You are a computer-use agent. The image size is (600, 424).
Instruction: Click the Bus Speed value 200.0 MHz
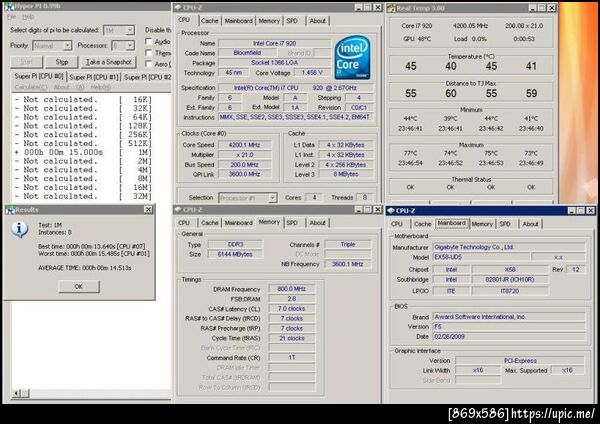tap(244, 165)
